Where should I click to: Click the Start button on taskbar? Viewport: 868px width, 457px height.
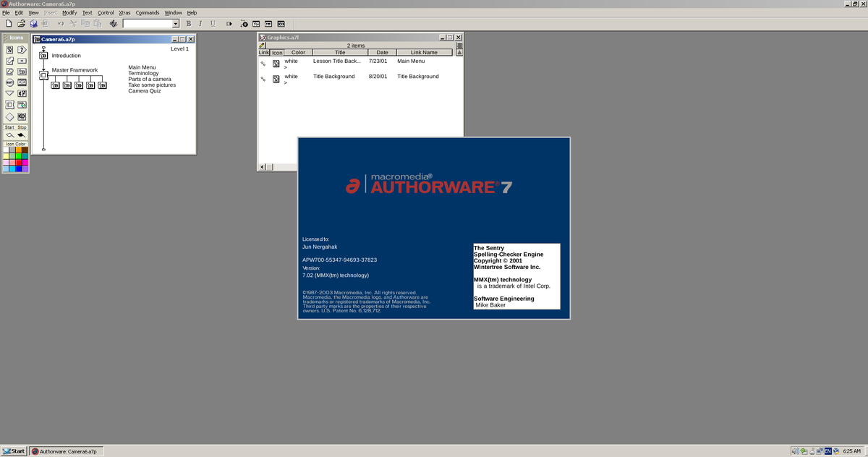click(x=14, y=451)
